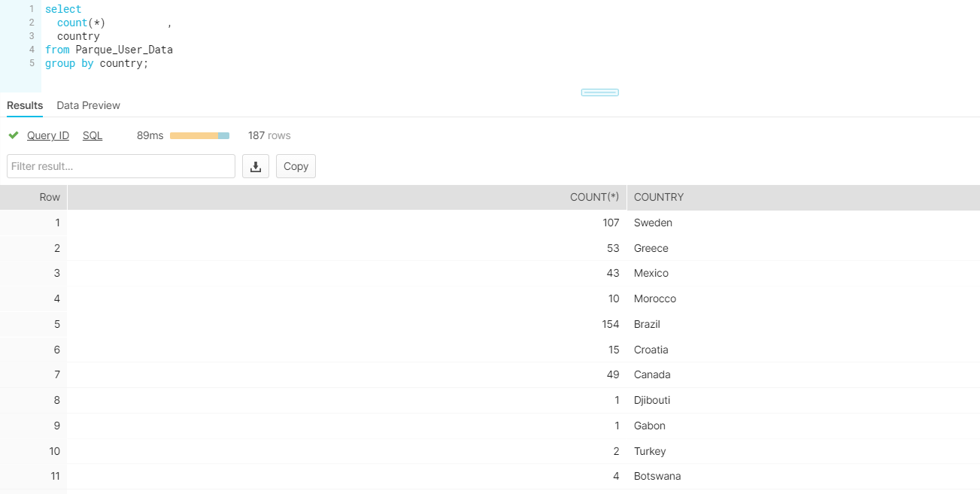Click the Row column header
980x494 pixels.
[50, 197]
